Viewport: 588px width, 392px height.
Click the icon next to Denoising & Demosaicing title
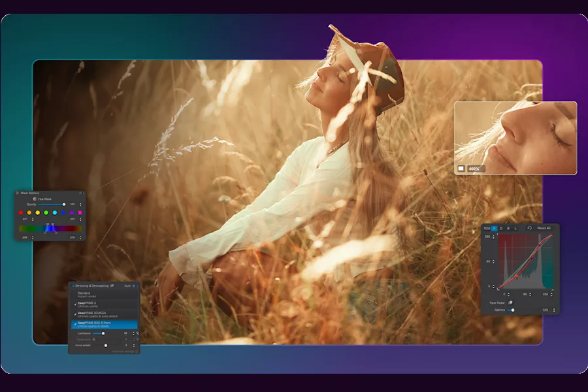pyautogui.click(x=112, y=286)
